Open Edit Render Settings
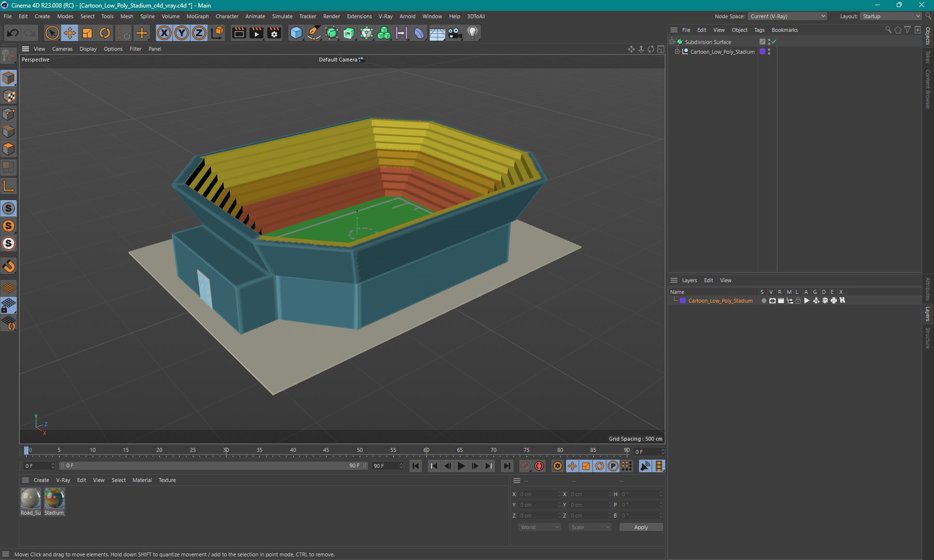Screen dimensions: 934x560 click(274, 33)
